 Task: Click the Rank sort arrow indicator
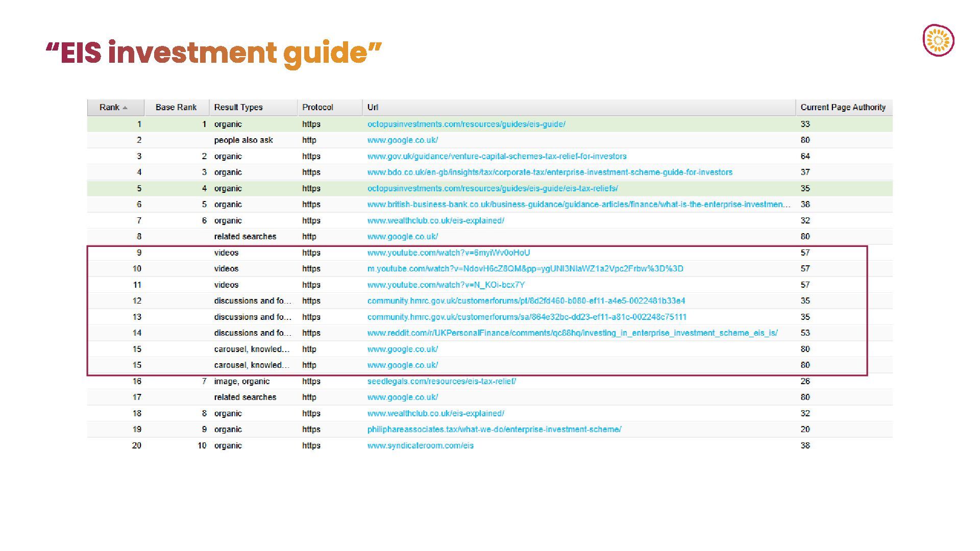point(125,108)
